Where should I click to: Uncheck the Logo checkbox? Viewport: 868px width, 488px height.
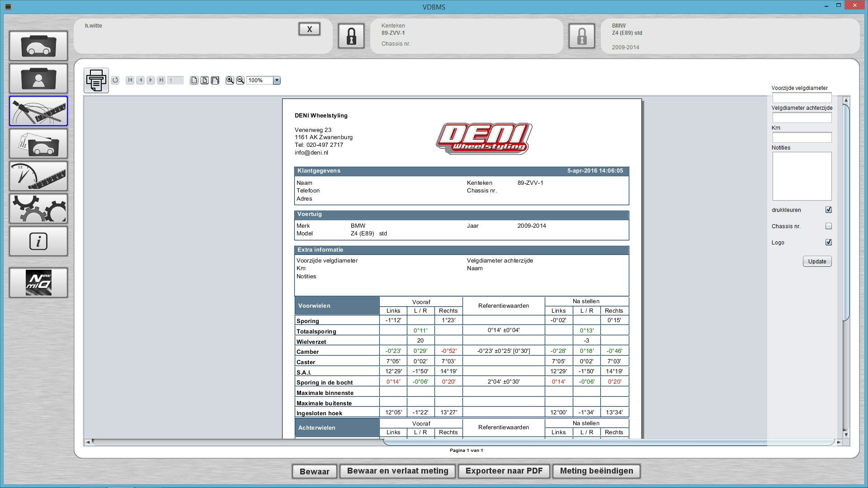pos(828,242)
